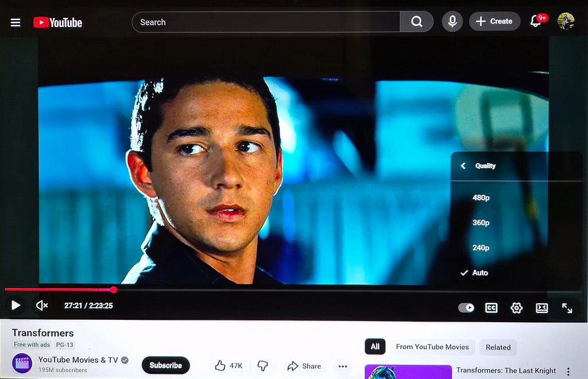Toggle autoplay switch
588x379 pixels.
466,308
